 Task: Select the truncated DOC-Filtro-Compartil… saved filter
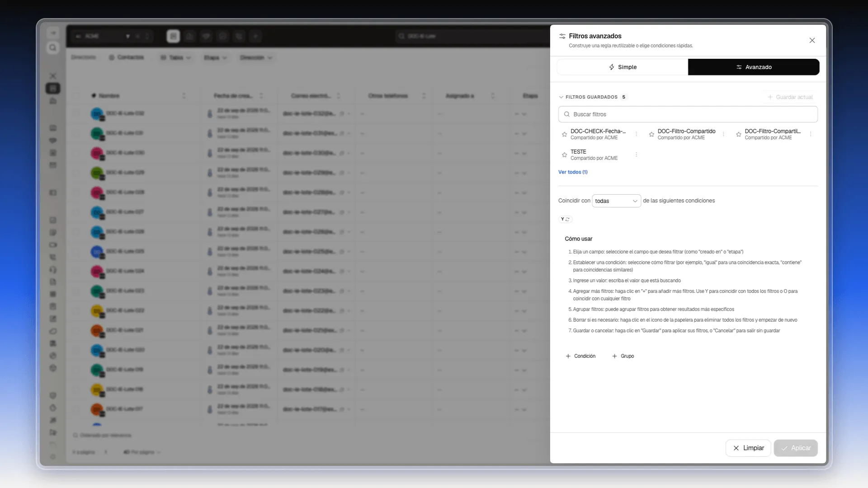pyautogui.click(x=773, y=134)
